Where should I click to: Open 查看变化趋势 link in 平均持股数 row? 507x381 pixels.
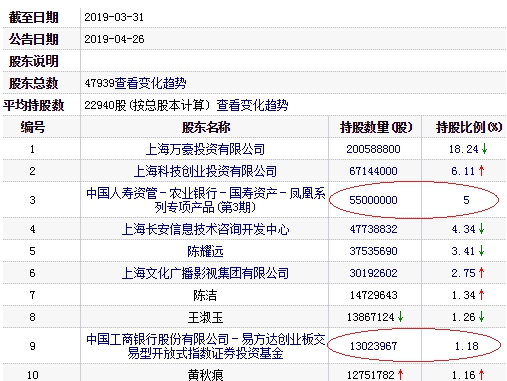pyautogui.click(x=252, y=105)
